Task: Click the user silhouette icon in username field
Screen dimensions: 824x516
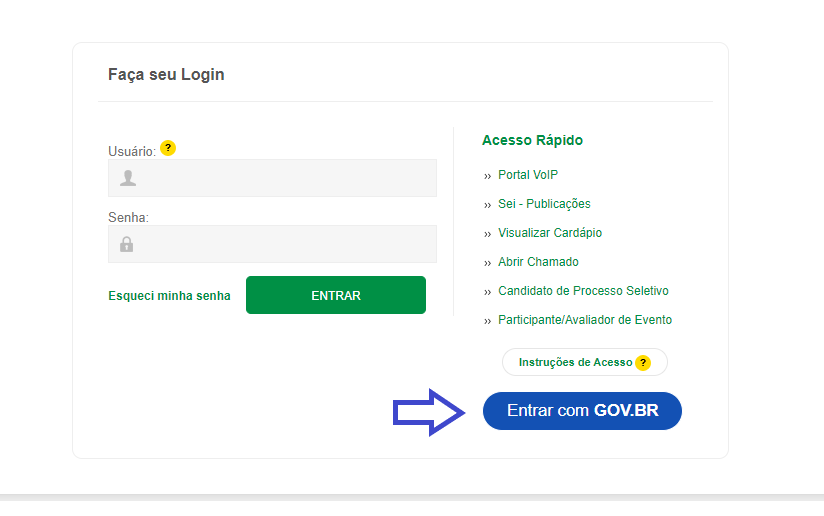Action: tap(128, 178)
